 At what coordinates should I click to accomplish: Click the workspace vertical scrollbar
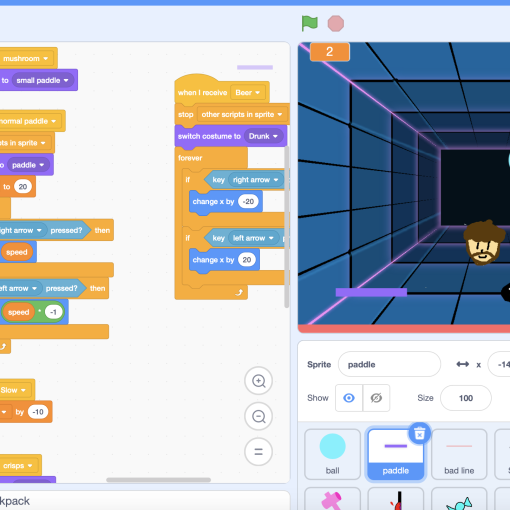pos(286,227)
